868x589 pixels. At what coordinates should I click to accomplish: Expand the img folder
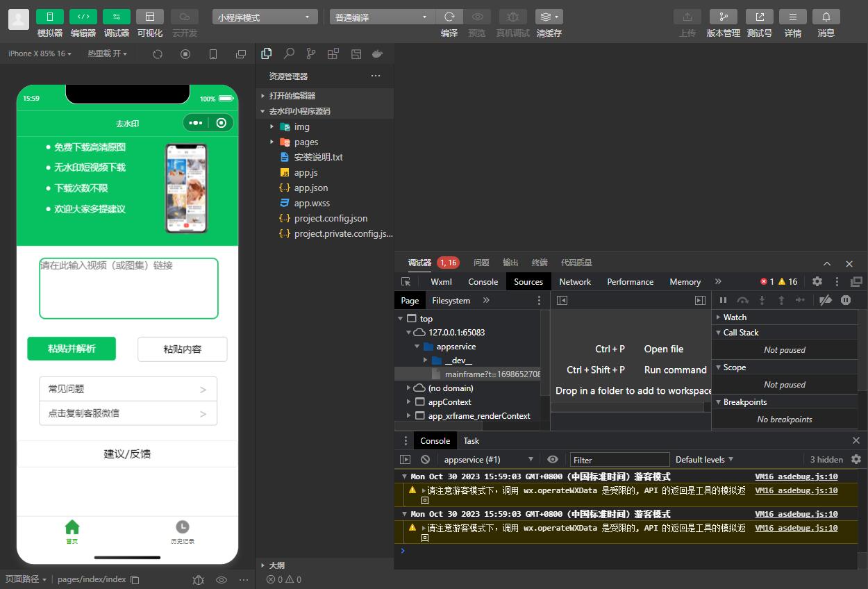[x=324, y=126]
